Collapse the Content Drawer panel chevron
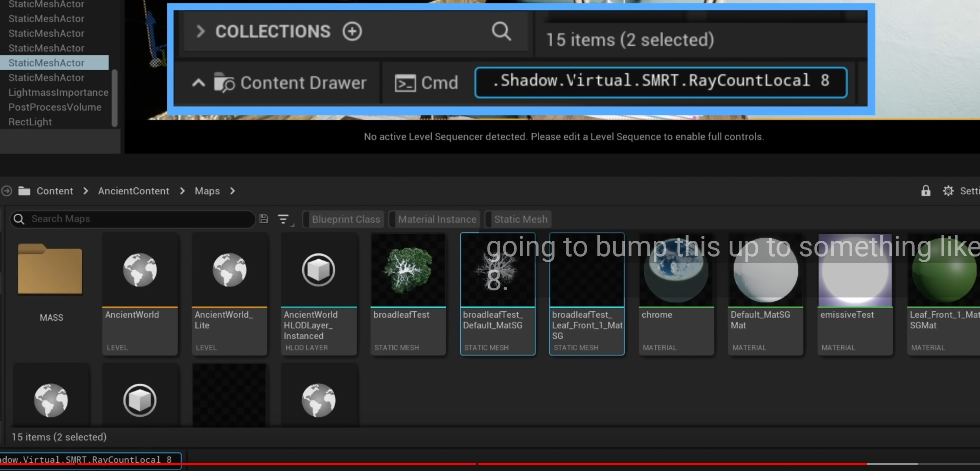Viewport: 980px width, 471px height. (x=199, y=83)
